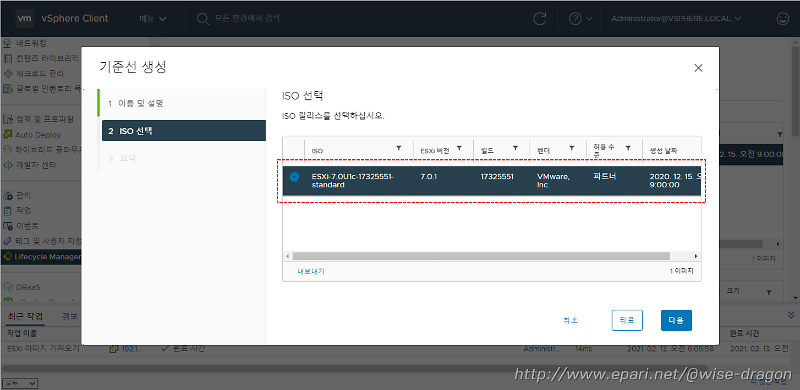The image size is (800, 390).
Task: Open the help question mark icon
Action: (x=575, y=19)
